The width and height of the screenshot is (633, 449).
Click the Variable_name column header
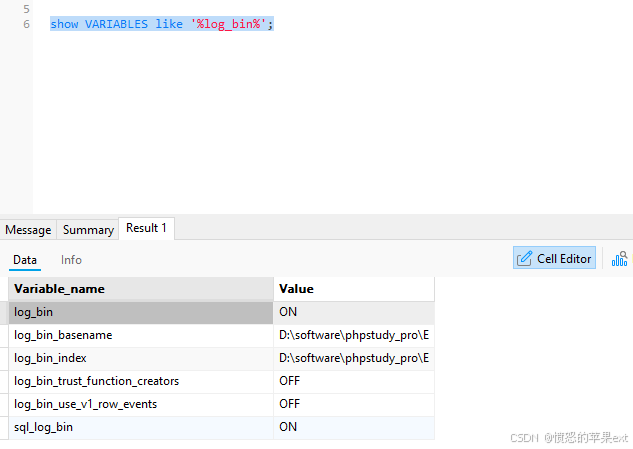141,289
